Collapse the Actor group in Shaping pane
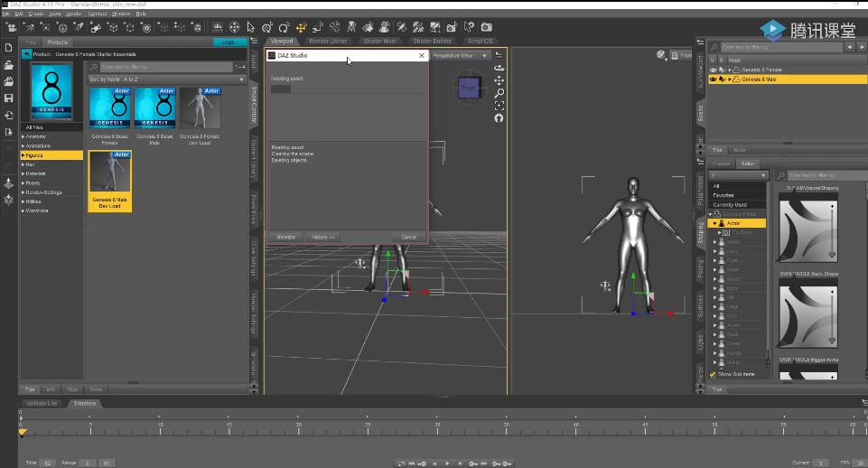The width and height of the screenshot is (868, 468). 714,223
